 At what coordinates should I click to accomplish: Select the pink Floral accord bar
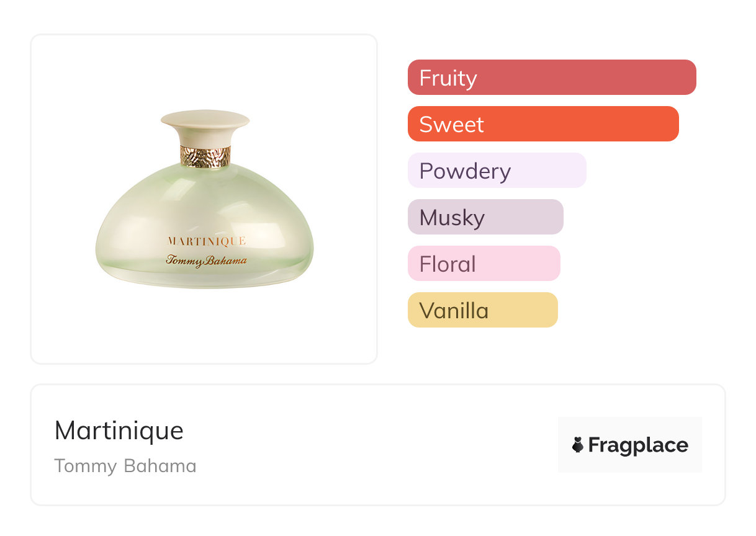pos(484,264)
